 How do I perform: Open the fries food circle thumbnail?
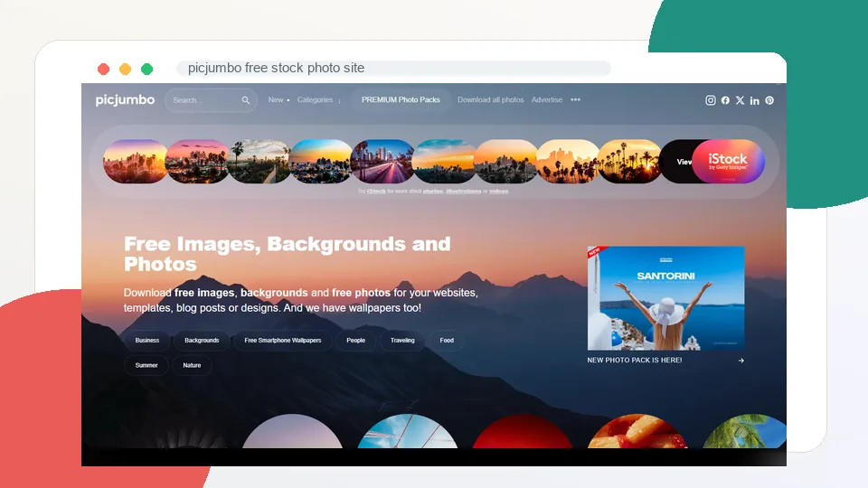tap(637, 431)
